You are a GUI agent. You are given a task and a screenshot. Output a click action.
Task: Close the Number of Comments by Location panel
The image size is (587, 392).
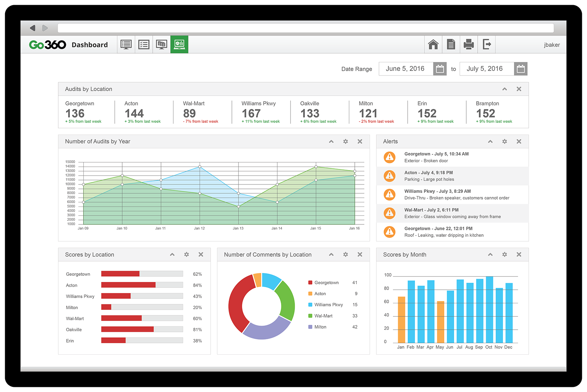[x=360, y=254]
